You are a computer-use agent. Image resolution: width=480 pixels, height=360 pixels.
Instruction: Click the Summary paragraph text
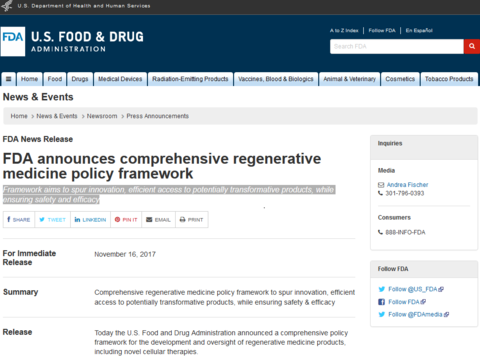224,297
